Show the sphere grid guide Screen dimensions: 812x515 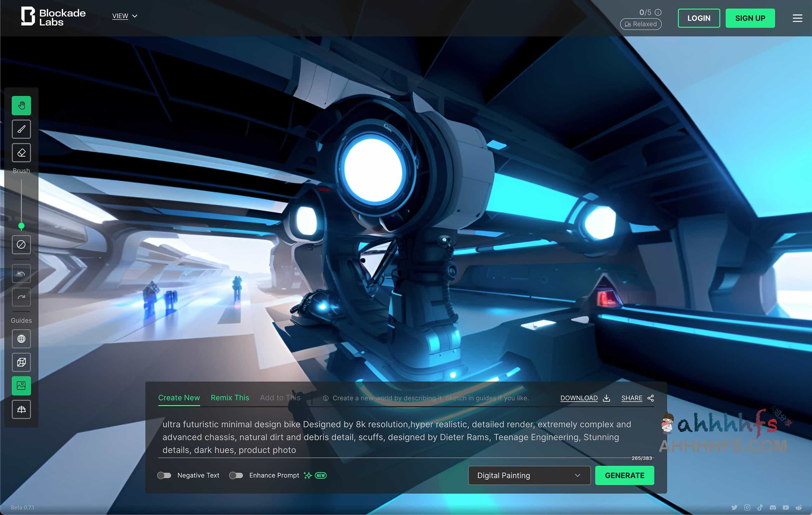21,339
